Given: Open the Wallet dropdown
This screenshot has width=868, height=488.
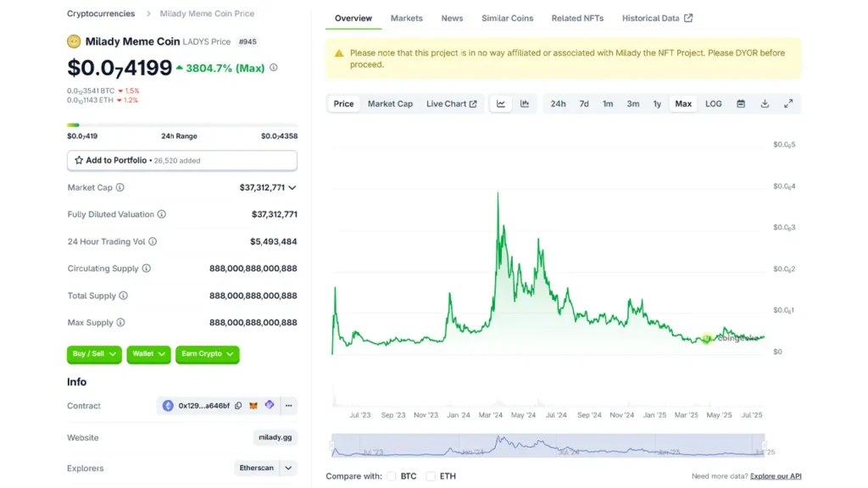Looking at the screenshot, I should coord(148,354).
